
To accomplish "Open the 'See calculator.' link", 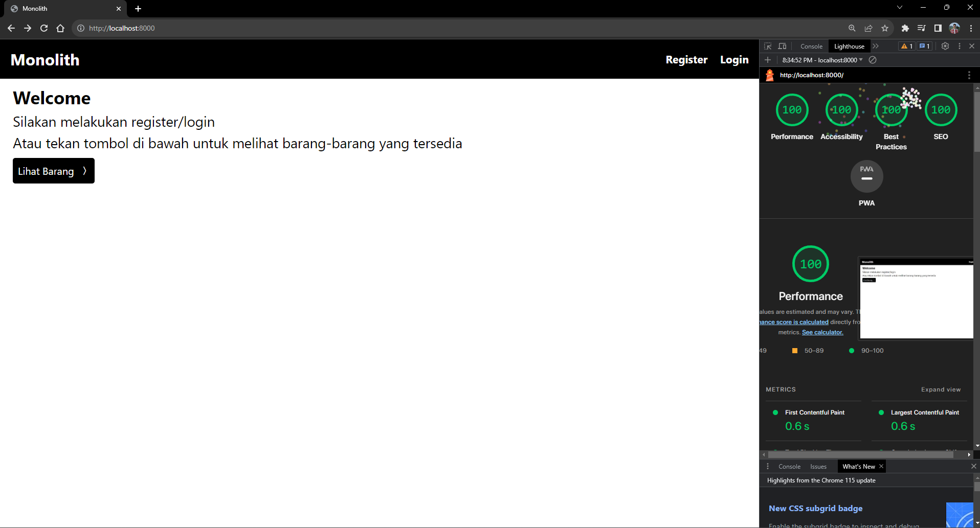I will click(822, 332).
